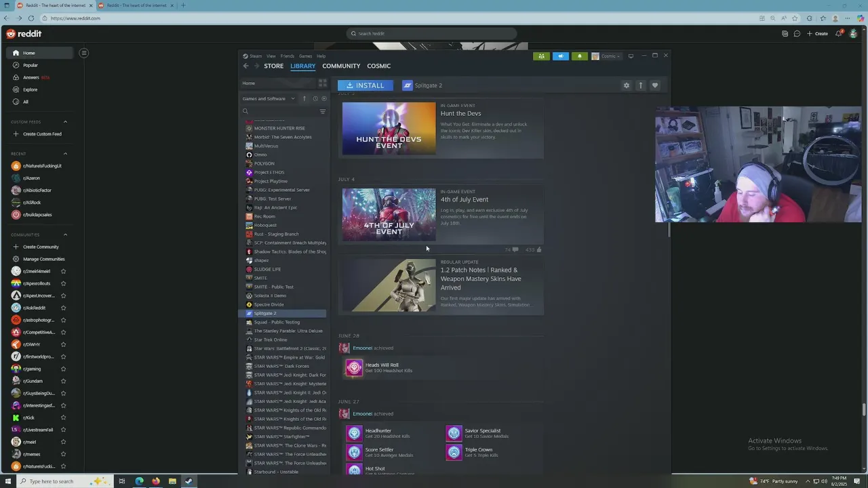Image resolution: width=868 pixels, height=488 pixels.
Task: Collapse the Reddit sidebar hamburger button
Action: [x=84, y=53]
